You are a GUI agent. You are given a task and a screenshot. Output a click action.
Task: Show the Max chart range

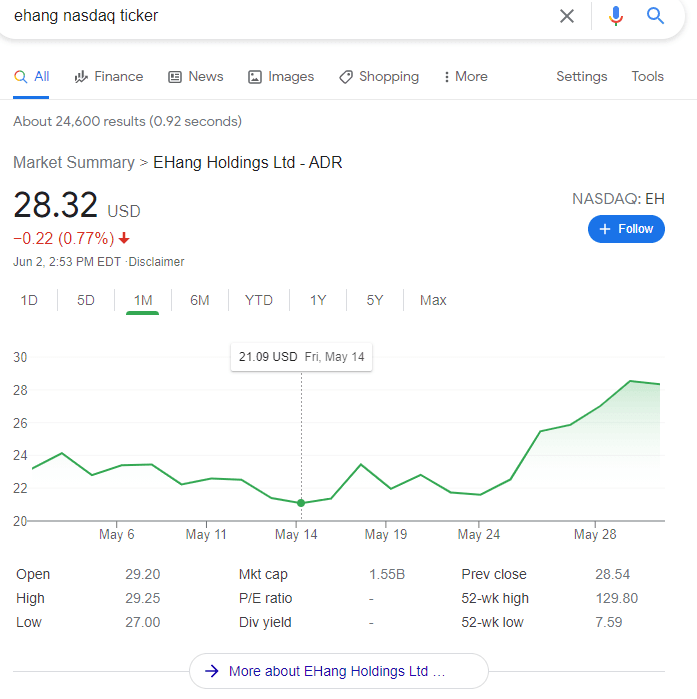click(x=433, y=300)
